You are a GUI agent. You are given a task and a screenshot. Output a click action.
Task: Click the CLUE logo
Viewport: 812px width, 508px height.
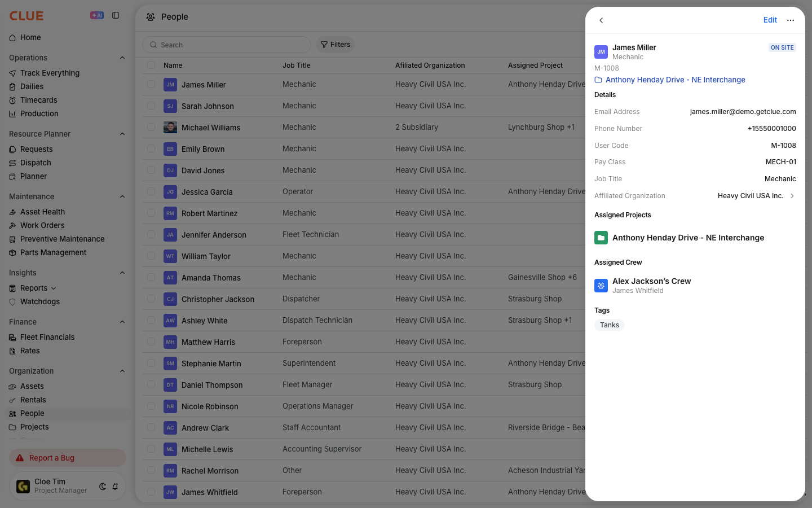[27, 16]
